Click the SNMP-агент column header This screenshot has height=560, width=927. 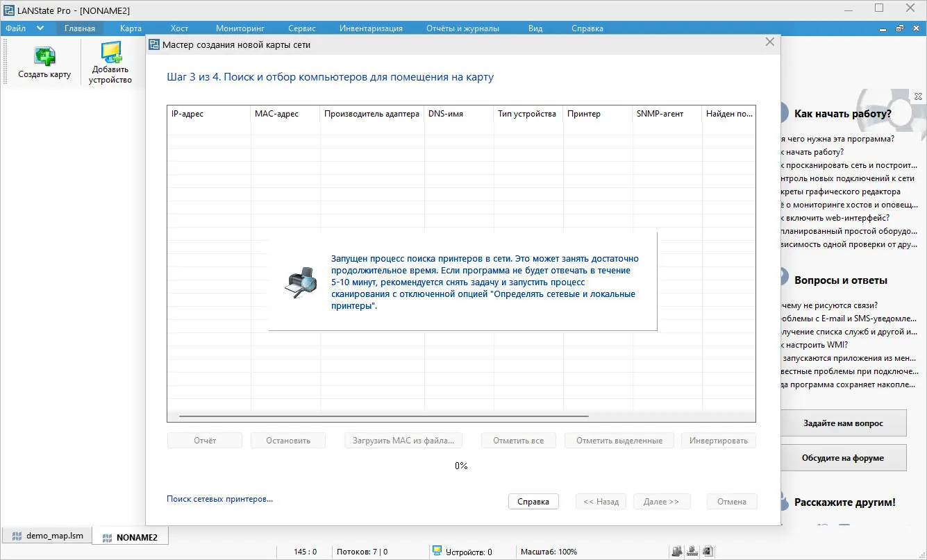(x=667, y=114)
